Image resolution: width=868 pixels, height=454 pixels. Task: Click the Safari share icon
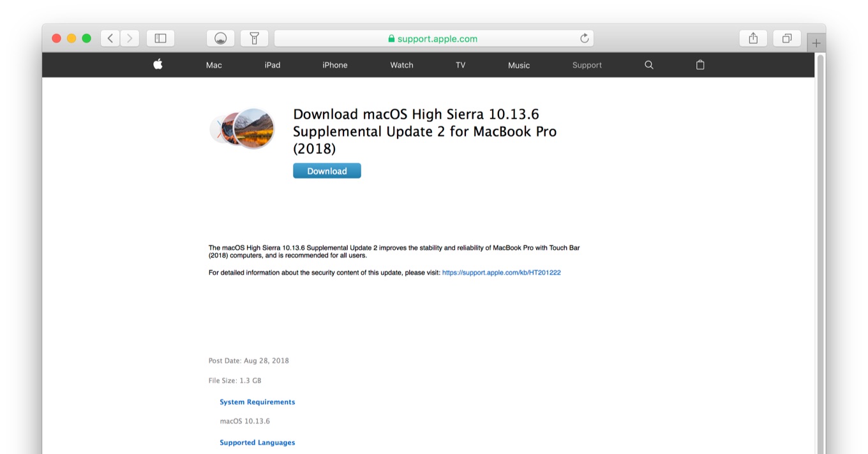[753, 38]
